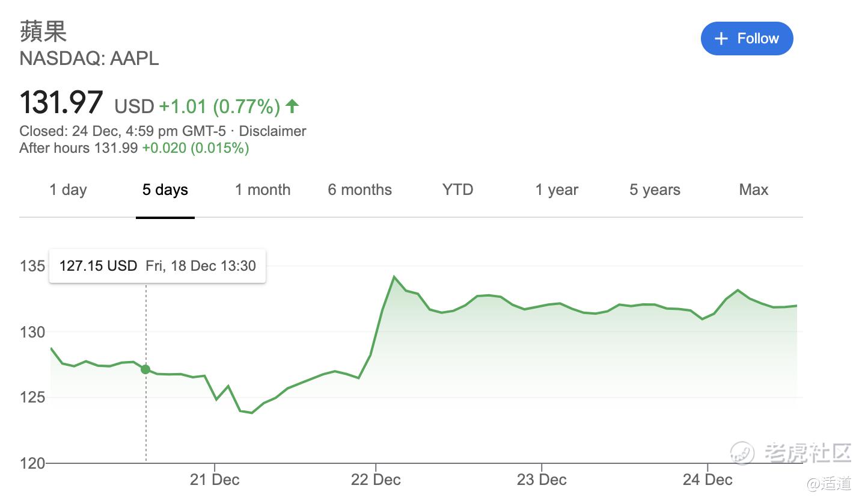868x503 pixels.
Task: Open the Disclaimer link
Action: pyautogui.click(x=272, y=131)
